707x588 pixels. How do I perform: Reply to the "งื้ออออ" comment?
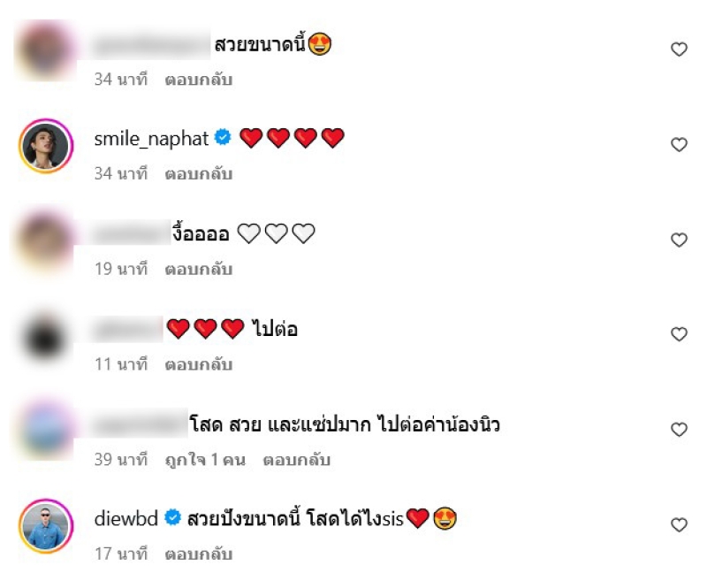pos(198,270)
